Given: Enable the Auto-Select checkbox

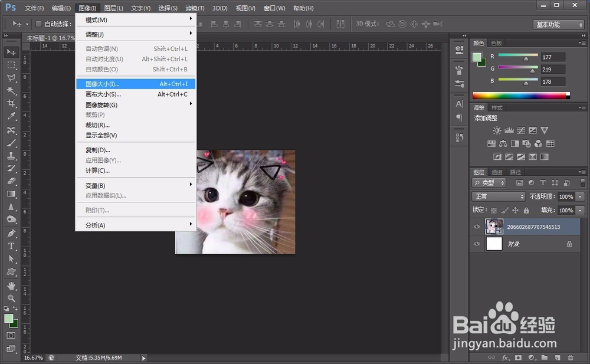Looking at the screenshot, I should pyautogui.click(x=38, y=24).
